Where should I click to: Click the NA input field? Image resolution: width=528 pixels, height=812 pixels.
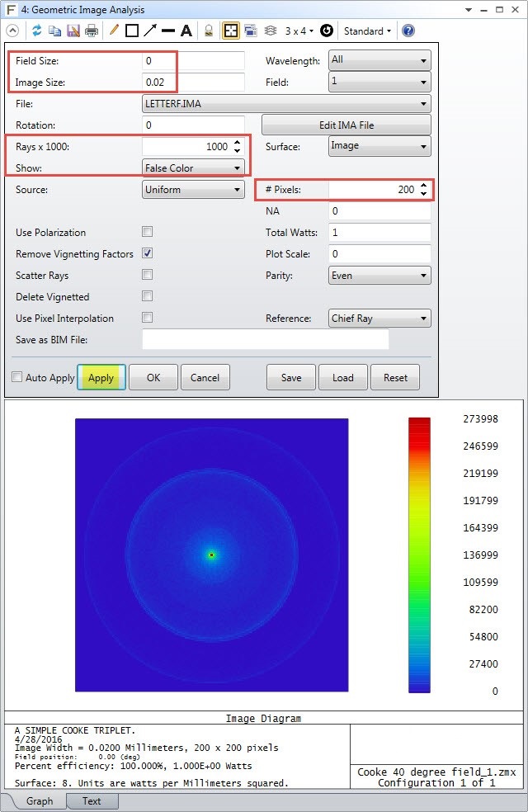379,210
